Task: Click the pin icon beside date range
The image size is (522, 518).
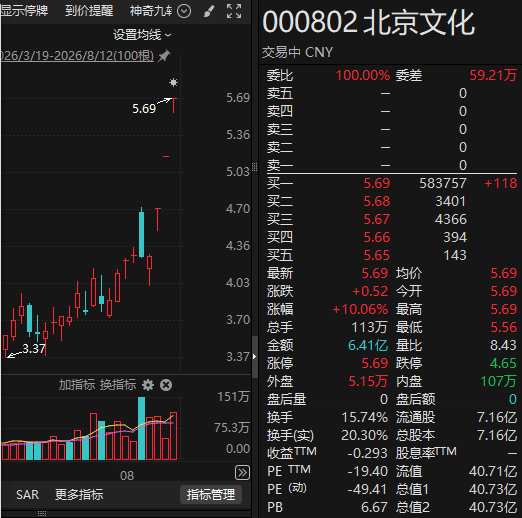Action: pyautogui.click(x=164, y=55)
